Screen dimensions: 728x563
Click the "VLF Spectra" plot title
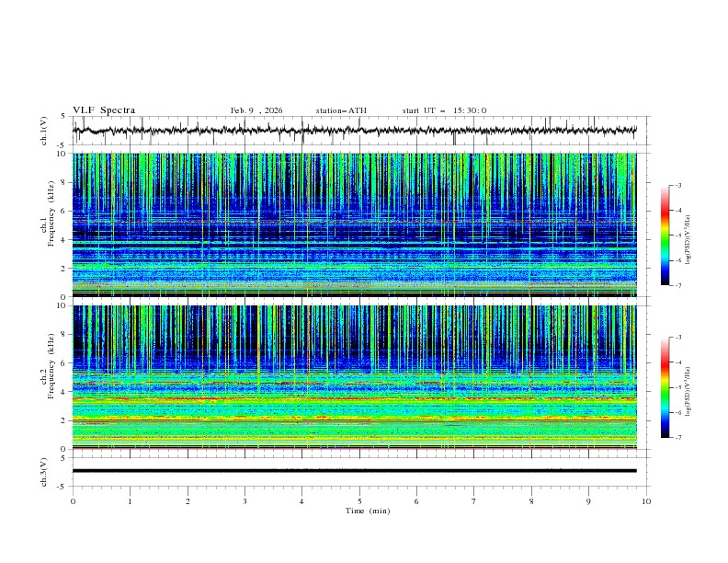[104, 110]
